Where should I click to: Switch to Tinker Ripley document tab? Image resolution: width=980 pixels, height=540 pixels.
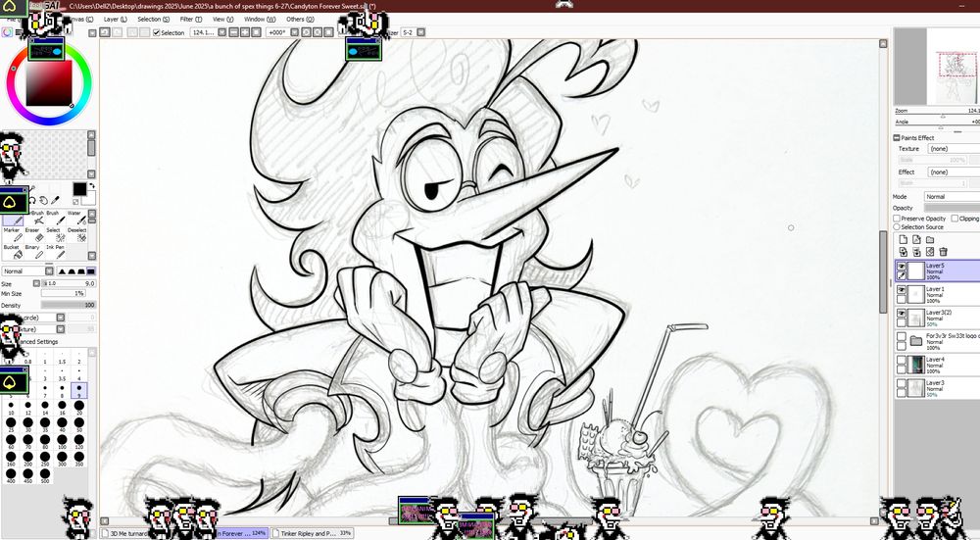tap(312, 534)
